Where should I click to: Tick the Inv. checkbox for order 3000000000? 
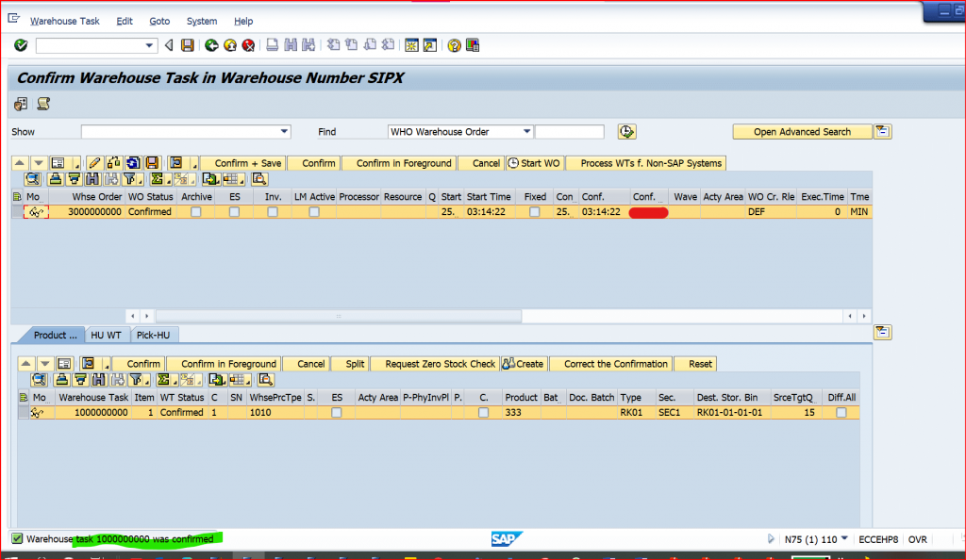coord(273,212)
